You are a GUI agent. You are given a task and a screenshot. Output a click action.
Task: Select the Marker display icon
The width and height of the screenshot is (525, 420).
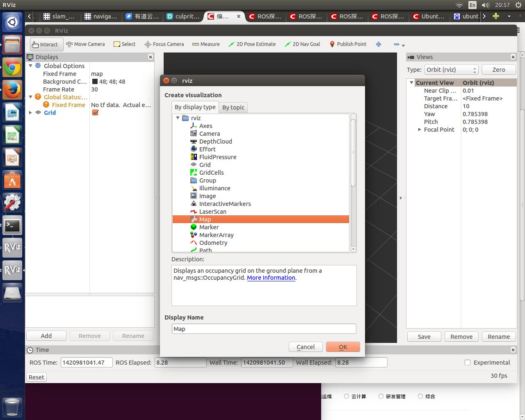coord(194,227)
